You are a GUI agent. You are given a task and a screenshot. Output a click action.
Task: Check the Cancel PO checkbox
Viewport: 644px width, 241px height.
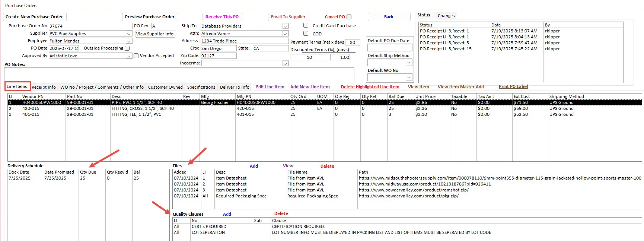[x=349, y=17]
